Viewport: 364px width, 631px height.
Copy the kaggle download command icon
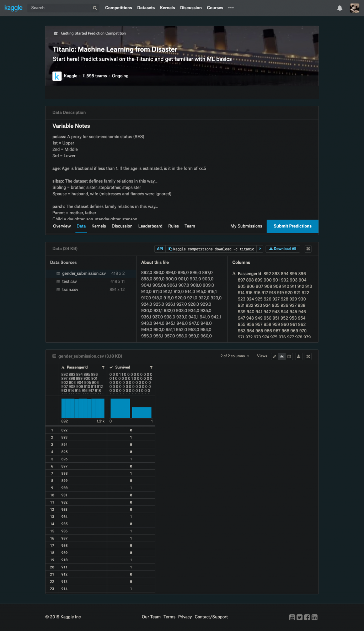point(170,249)
